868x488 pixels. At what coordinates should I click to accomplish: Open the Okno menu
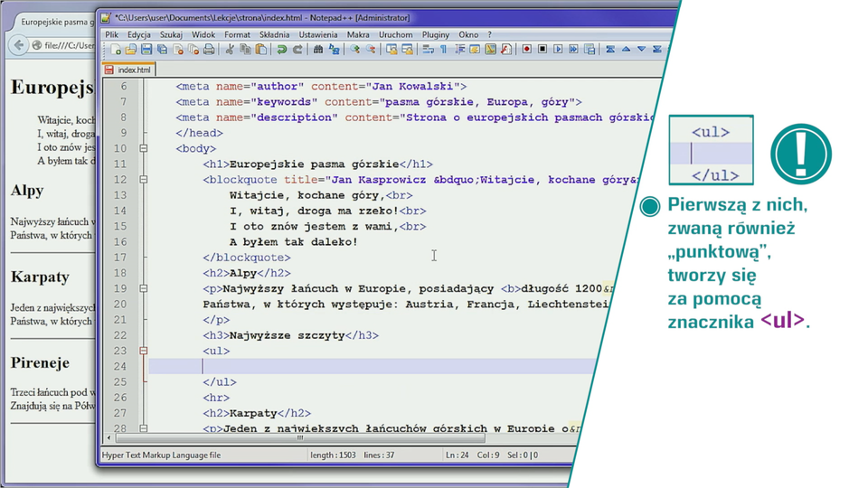tap(468, 34)
